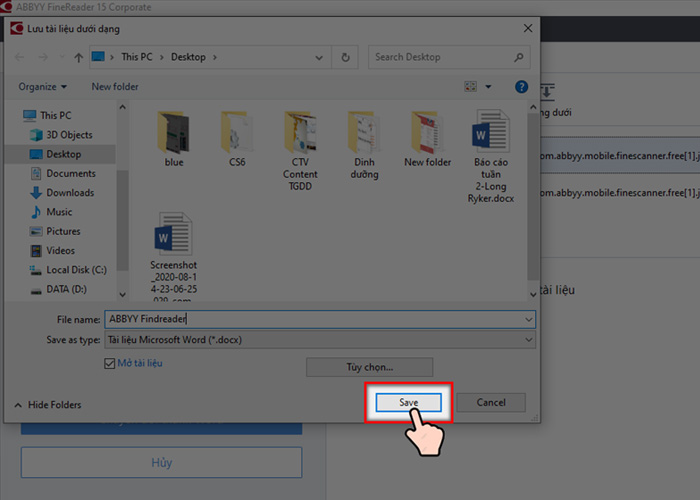Screen dimensions: 700x500
Task: Click the Cancel button
Action: (491, 403)
